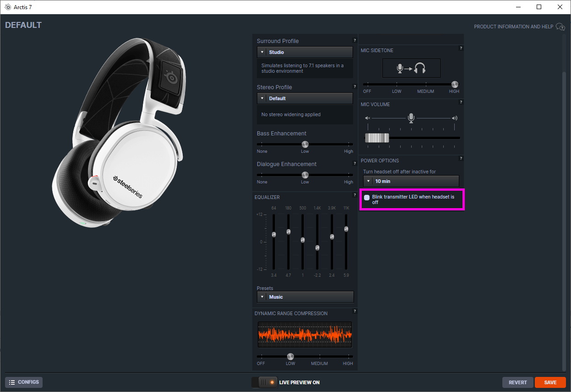Viewport: 571px width, 392px height.
Task: Click the Compression OFF label
Action: 261,364
